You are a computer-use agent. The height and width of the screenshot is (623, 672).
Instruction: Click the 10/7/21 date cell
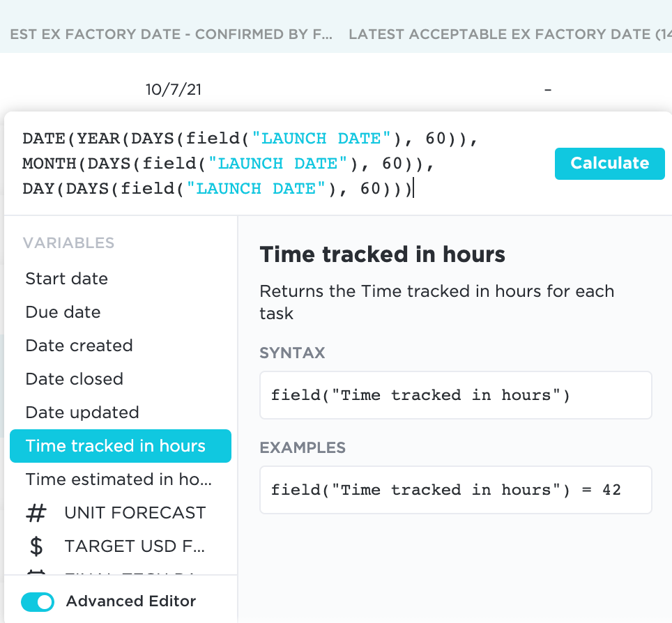tap(174, 90)
